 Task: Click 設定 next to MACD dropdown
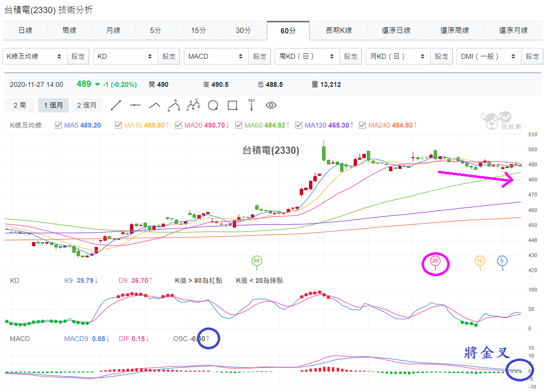click(x=260, y=56)
